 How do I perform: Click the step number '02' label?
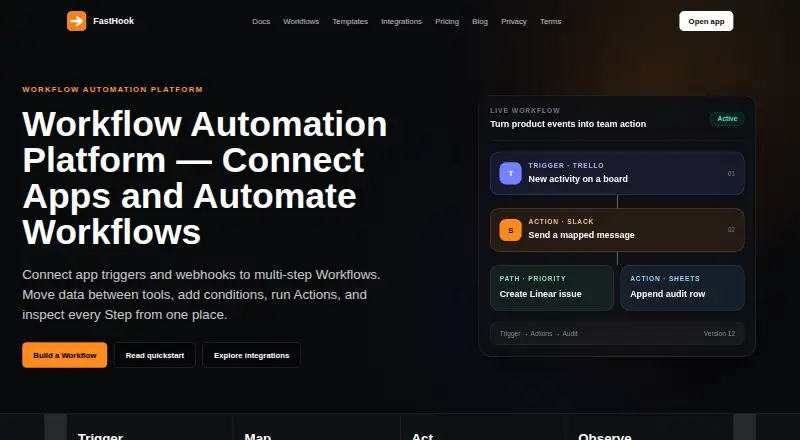tap(731, 230)
